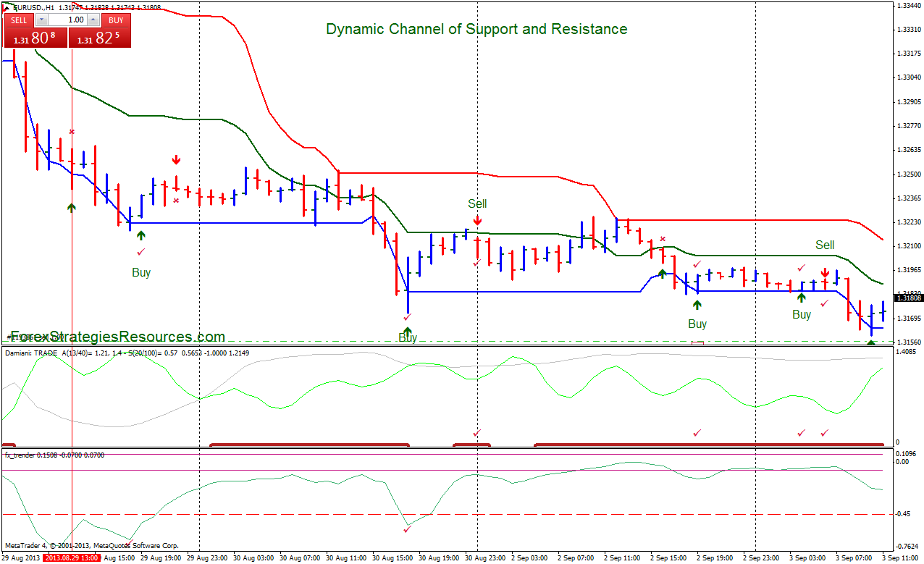This screenshot has width=924, height=564.
Task: Click the 1.31 80 8 sell price tile
Action: pos(36,38)
